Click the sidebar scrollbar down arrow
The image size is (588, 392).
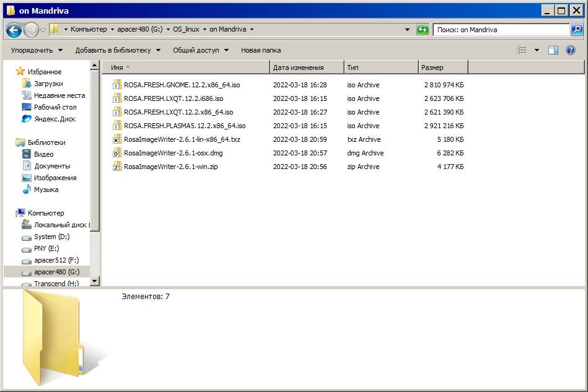[x=95, y=281]
